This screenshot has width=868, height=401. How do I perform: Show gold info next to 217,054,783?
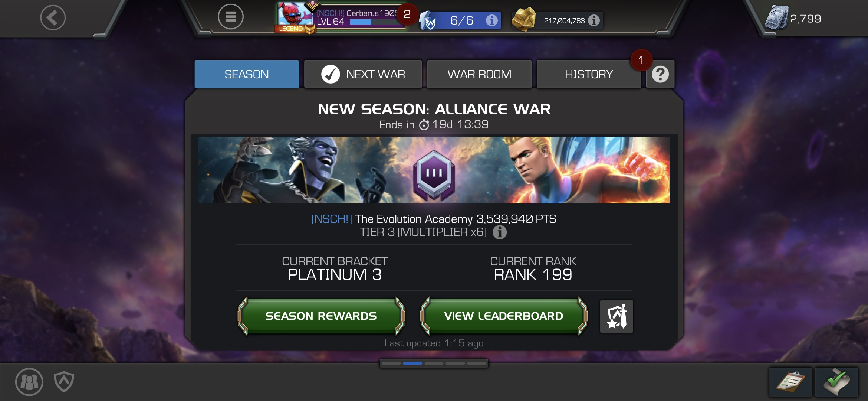(x=594, y=20)
